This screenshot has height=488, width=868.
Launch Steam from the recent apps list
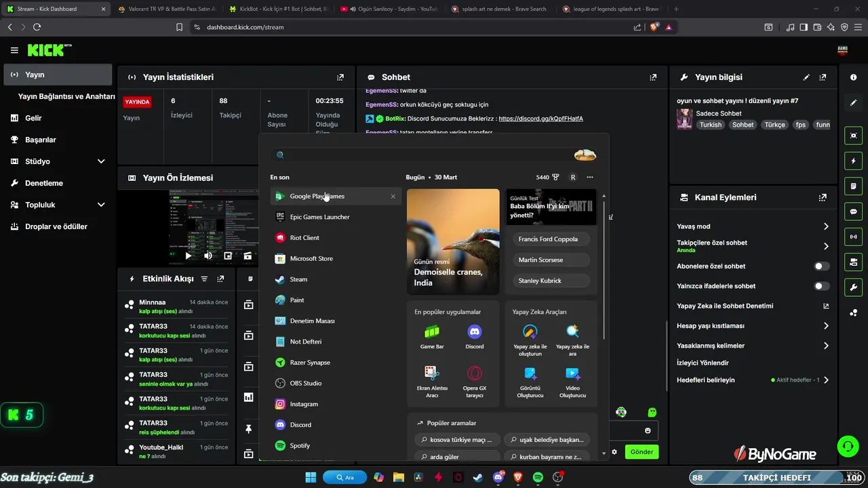[336, 279]
